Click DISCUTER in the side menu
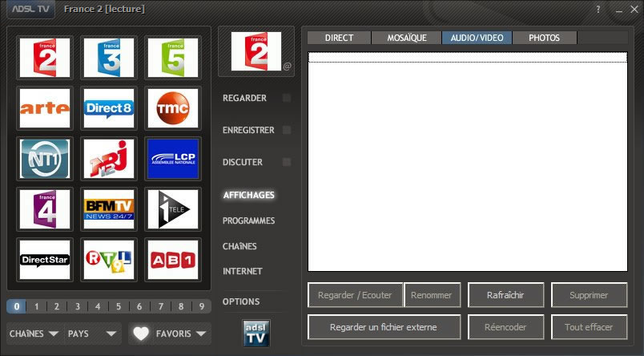This screenshot has width=644, height=356. tap(243, 163)
